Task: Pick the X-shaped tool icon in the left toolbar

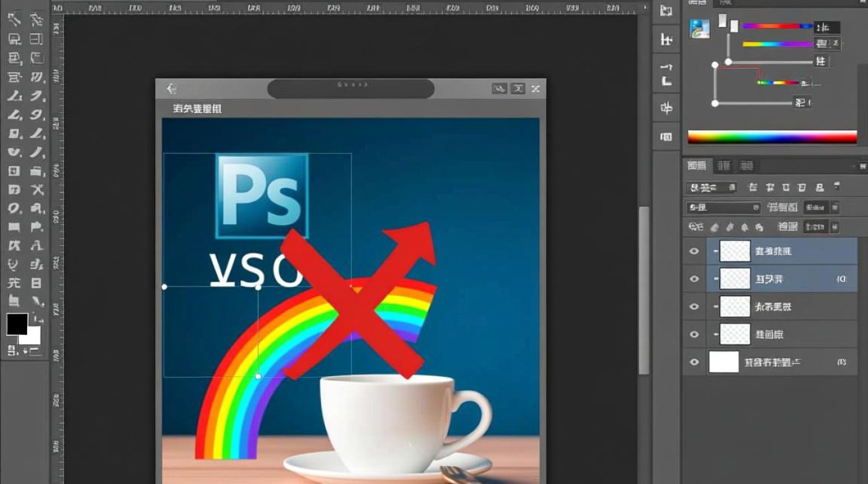Action: click(x=37, y=190)
